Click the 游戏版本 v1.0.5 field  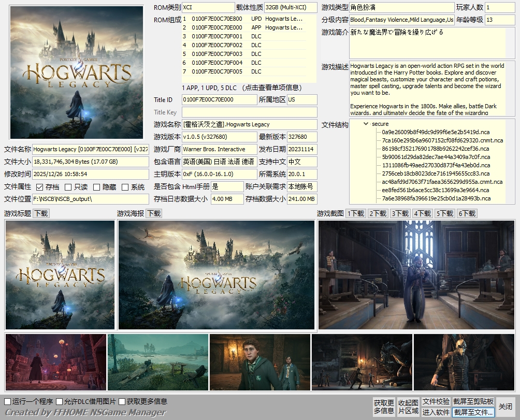[220, 137]
